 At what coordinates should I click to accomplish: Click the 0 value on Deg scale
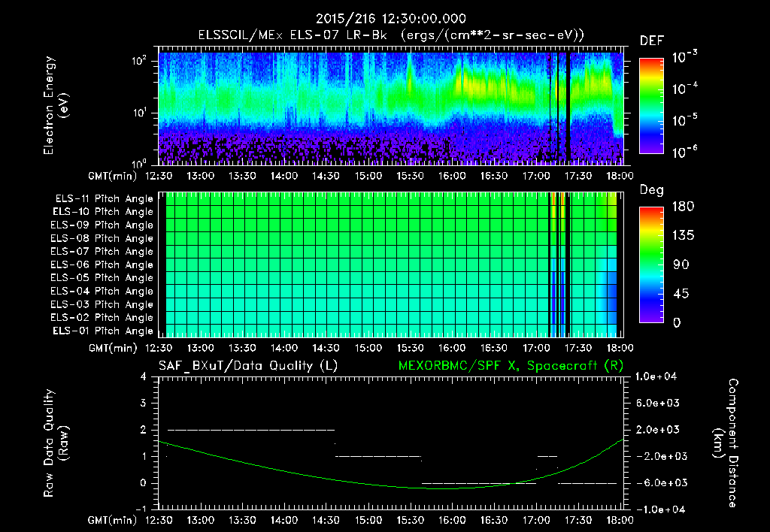click(x=677, y=322)
